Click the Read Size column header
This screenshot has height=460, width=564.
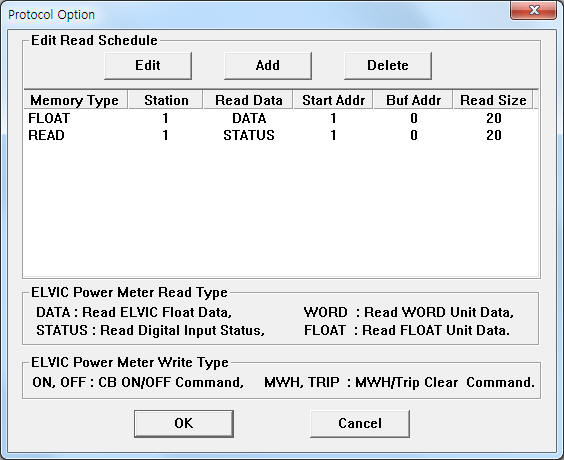click(x=493, y=100)
